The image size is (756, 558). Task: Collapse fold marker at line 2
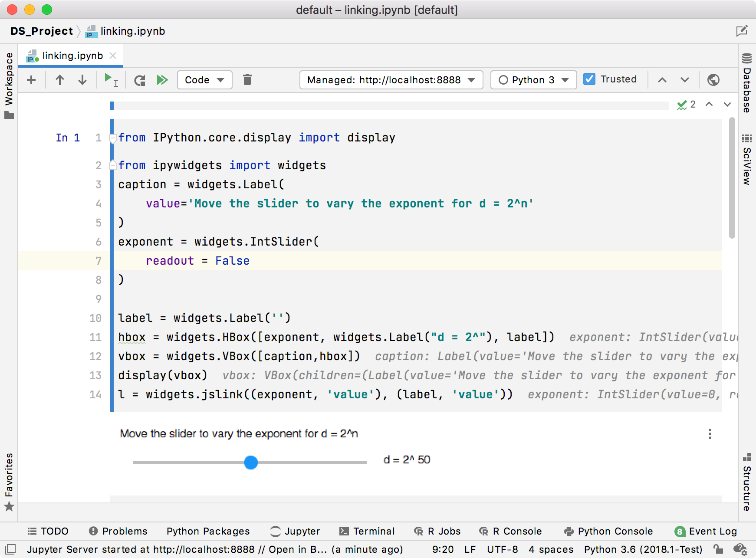click(x=113, y=165)
